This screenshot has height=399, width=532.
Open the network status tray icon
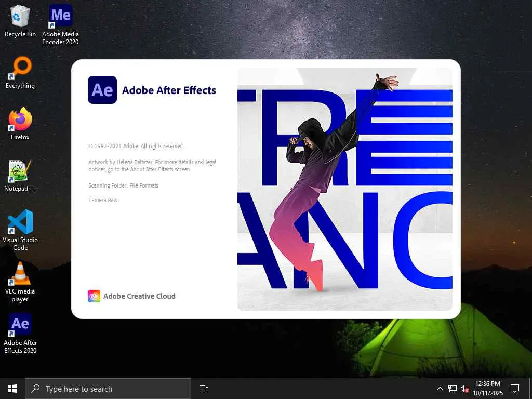point(453,389)
